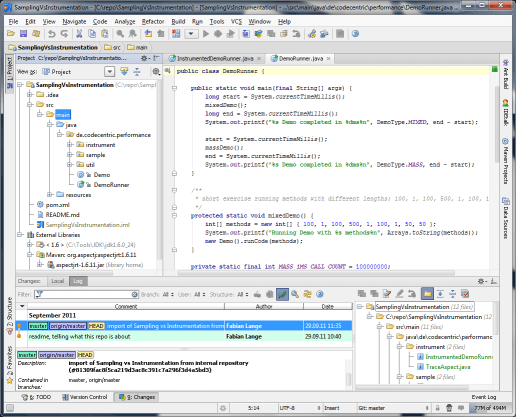Click the Project Structure toolbar icon

(324, 34)
